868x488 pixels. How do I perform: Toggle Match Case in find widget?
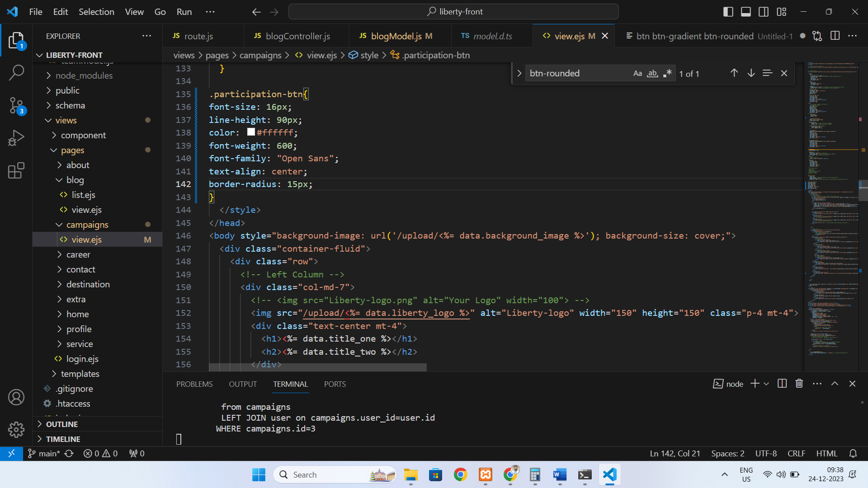tap(637, 73)
